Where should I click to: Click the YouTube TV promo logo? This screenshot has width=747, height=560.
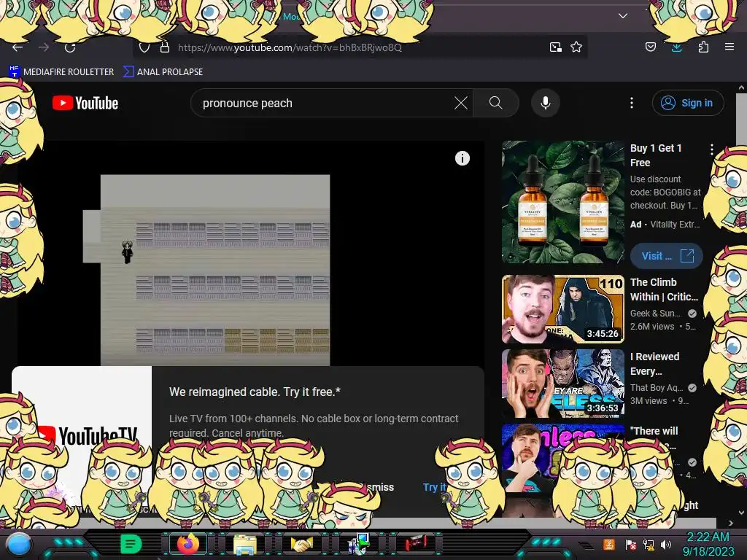pyautogui.click(x=87, y=435)
